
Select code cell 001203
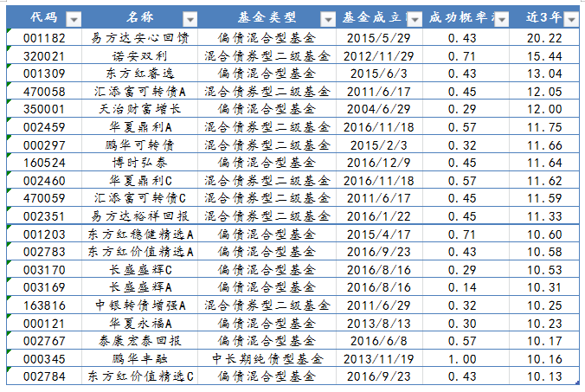44,234
